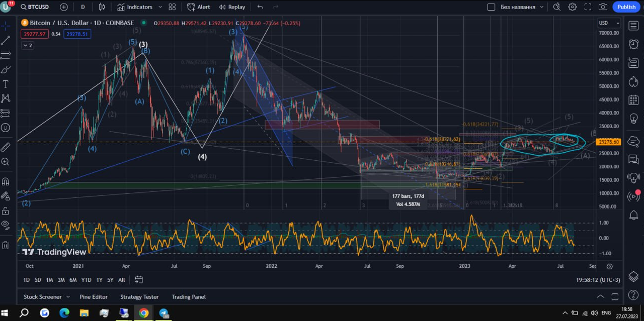
Task: Select the brush drawing tool
Action: [x=6, y=69]
